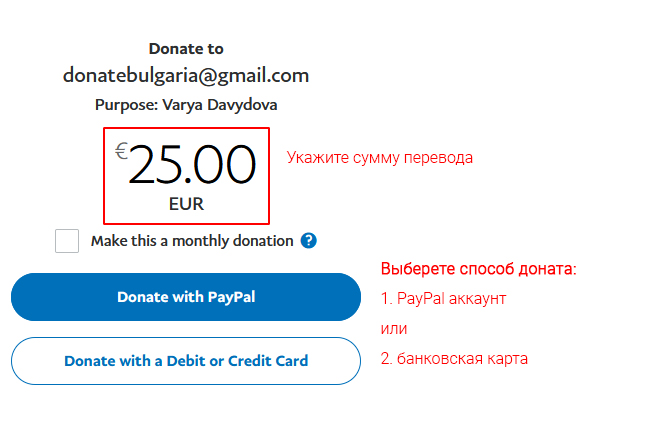Click the red word 'или' between options
The height and width of the screenshot is (421, 650).
394,329
